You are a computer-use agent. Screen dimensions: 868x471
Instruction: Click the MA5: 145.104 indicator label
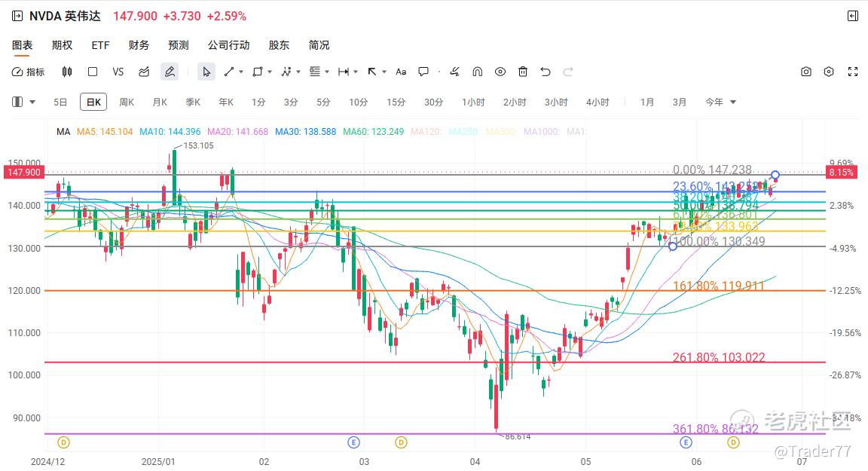[105, 132]
